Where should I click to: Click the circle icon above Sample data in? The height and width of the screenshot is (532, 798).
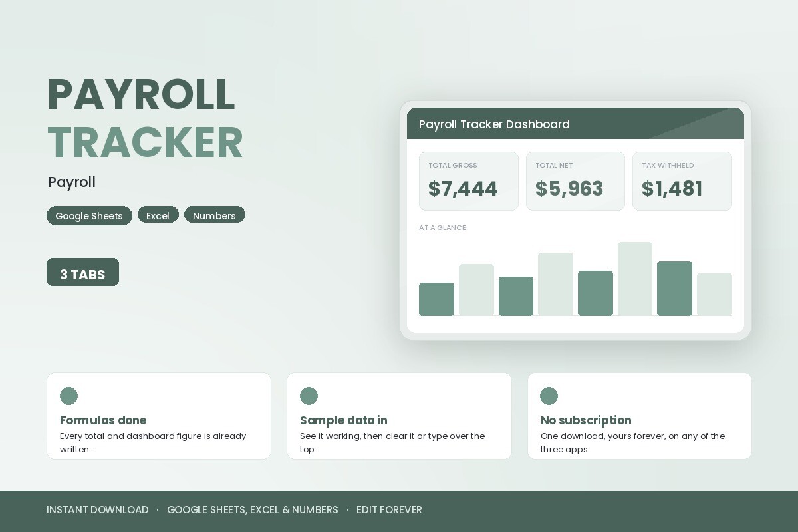pos(309,396)
